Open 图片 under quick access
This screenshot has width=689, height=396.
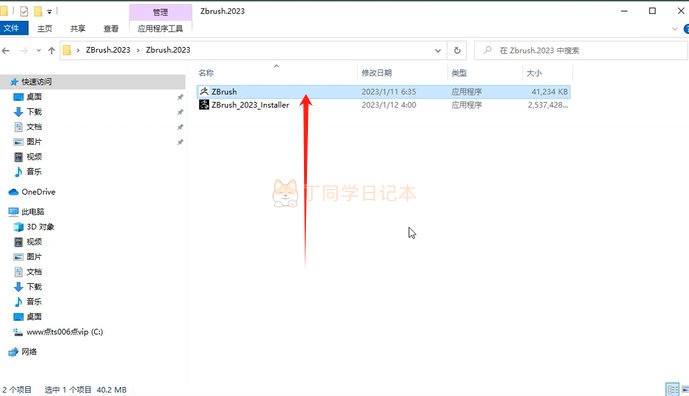tap(34, 142)
